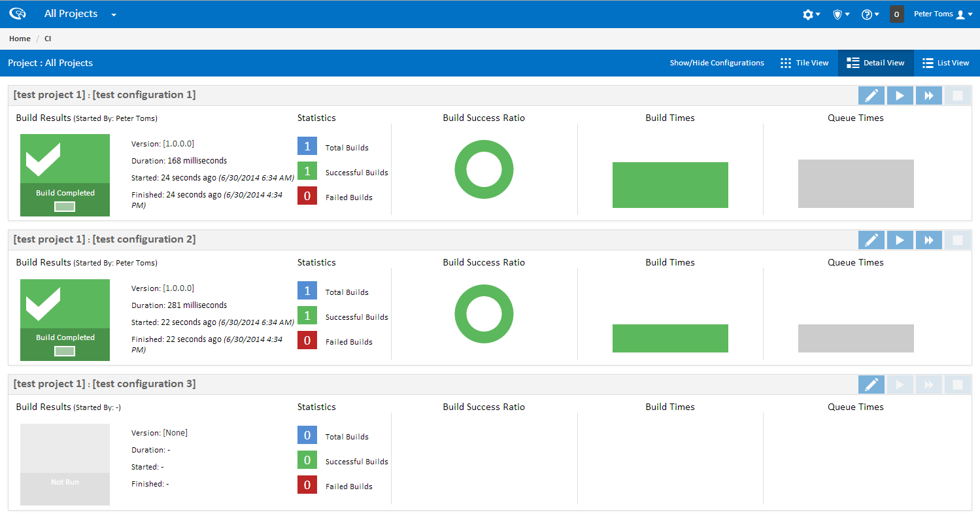Click Show/Hide Configurations
This screenshot has width=980, height=514.
click(x=717, y=63)
